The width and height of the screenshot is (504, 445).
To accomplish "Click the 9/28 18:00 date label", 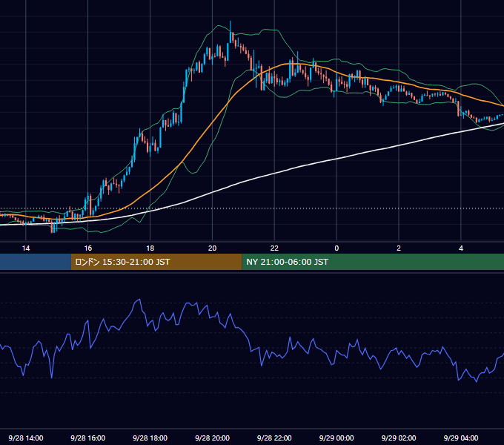I will point(150,438).
